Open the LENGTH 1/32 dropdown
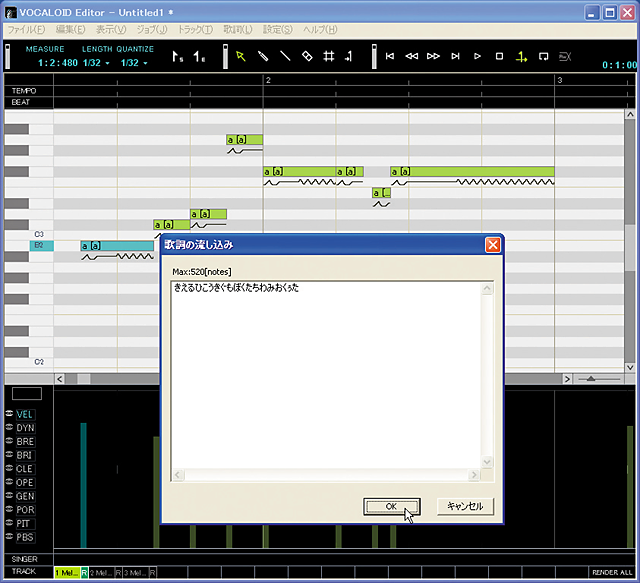640x583 pixels. [96, 63]
